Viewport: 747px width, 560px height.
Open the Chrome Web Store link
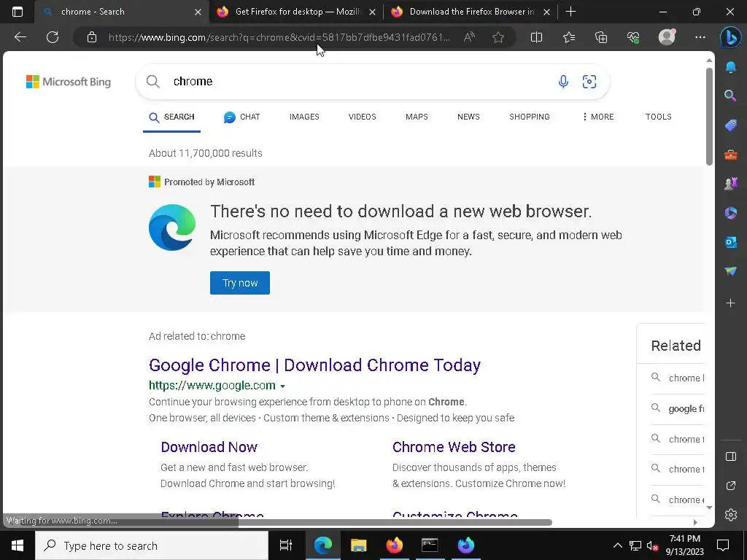coord(454,447)
